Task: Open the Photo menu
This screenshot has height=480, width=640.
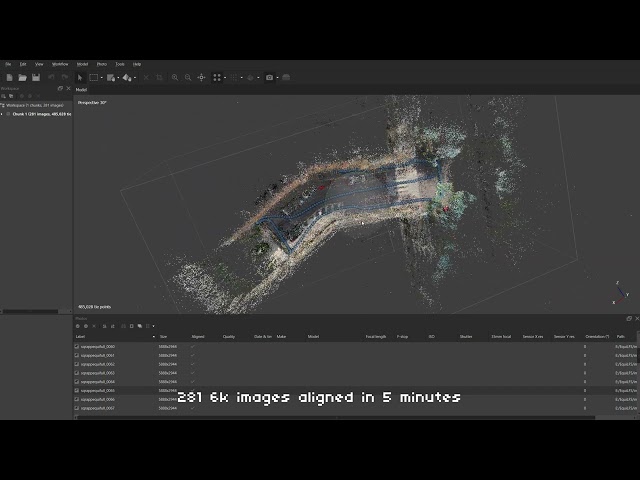Action: pyautogui.click(x=102, y=64)
